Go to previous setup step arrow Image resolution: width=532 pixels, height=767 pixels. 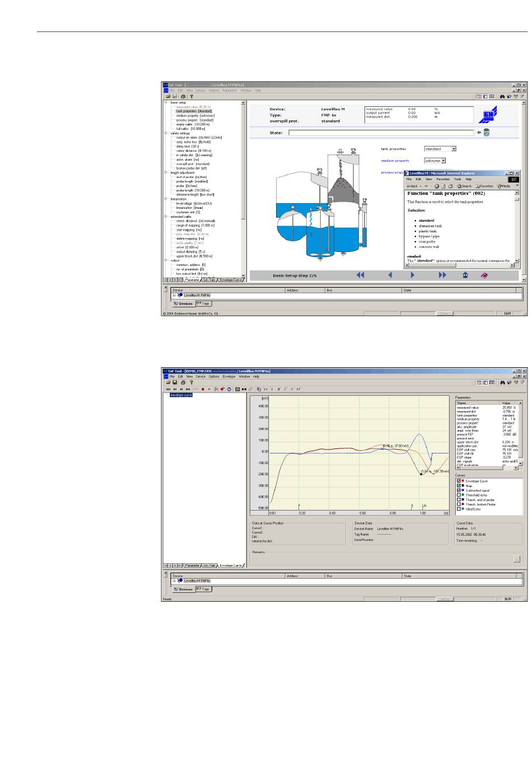390,275
